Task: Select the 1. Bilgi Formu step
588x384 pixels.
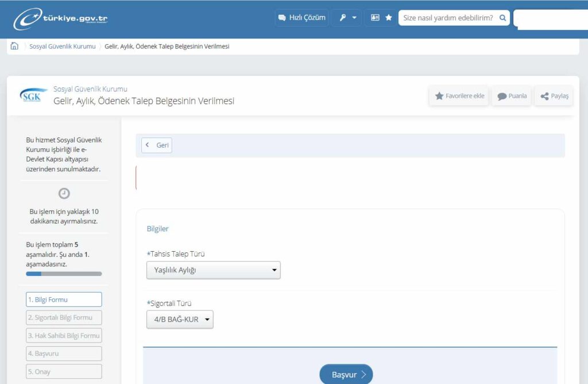Action: tap(64, 299)
